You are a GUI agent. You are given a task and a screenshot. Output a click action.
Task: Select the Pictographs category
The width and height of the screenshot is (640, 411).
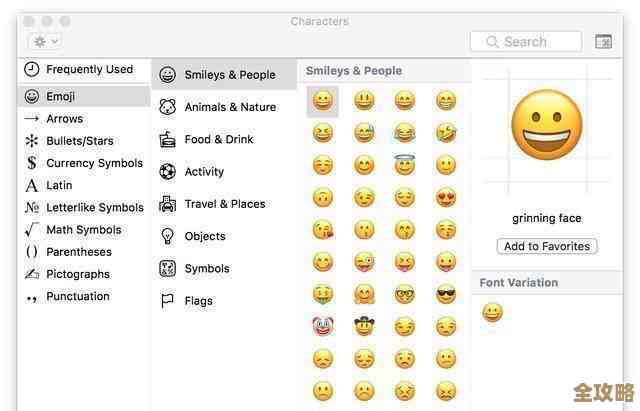coord(77,274)
